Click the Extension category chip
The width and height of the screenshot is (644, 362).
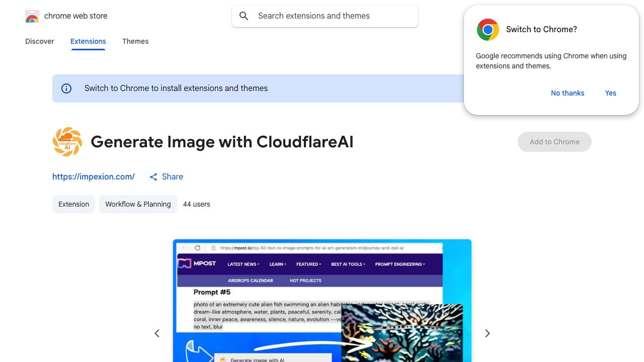pyautogui.click(x=73, y=204)
